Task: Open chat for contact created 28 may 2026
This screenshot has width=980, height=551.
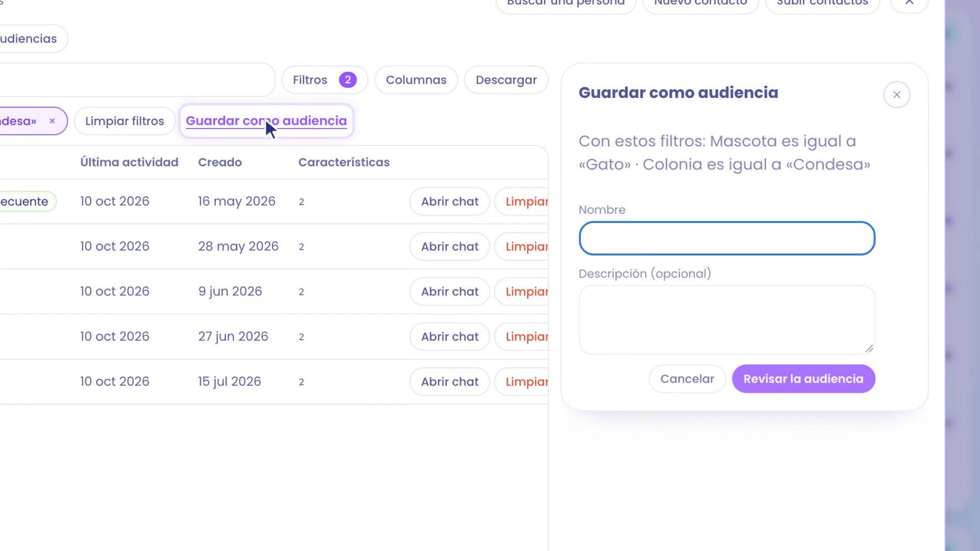Action: pyautogui.click(x=450, y=246)
